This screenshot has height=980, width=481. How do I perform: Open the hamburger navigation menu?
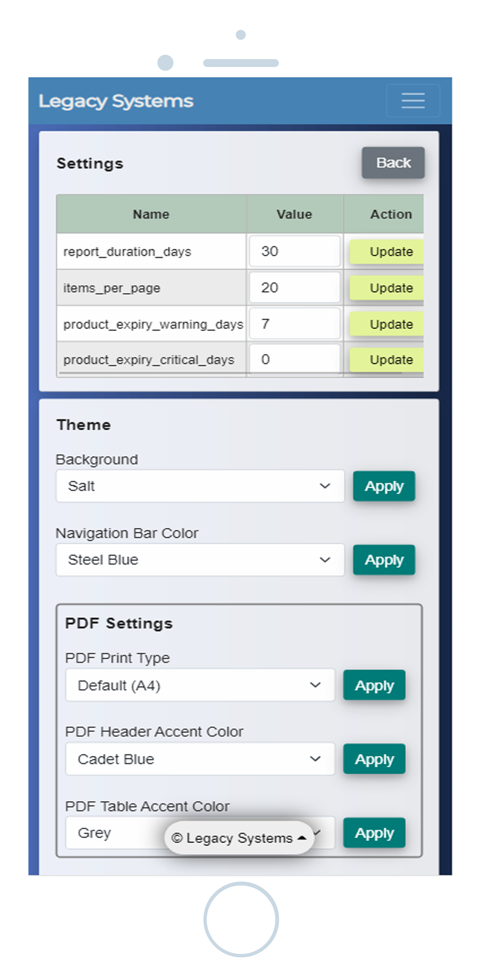pyautogui.click(x=413, y=101)
